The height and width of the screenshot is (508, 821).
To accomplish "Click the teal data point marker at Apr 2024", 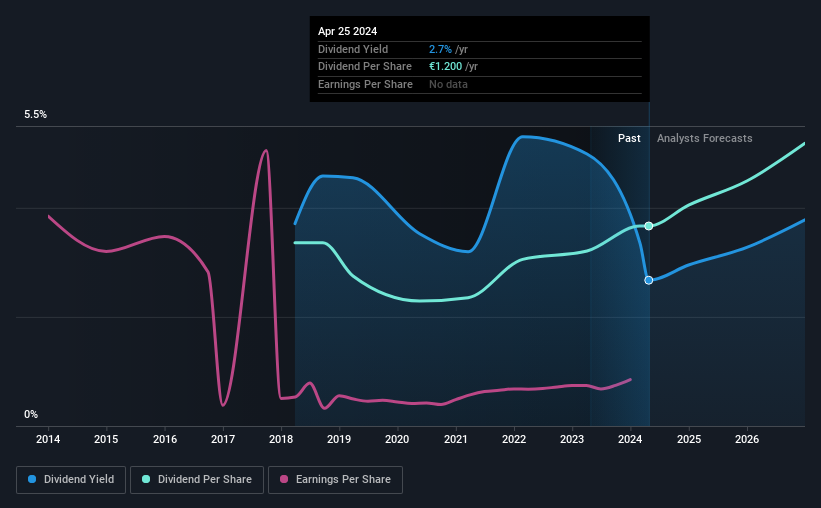I will tap(649, 226).
